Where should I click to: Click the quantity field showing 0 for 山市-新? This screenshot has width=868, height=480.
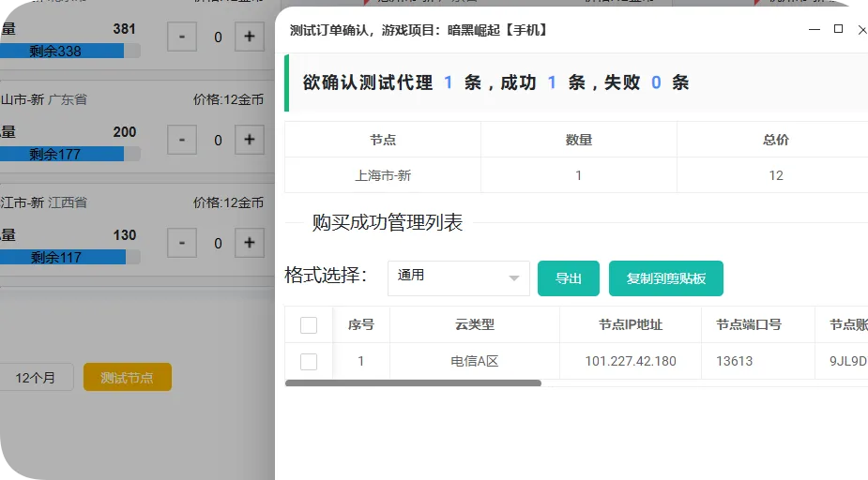[218, 140]
